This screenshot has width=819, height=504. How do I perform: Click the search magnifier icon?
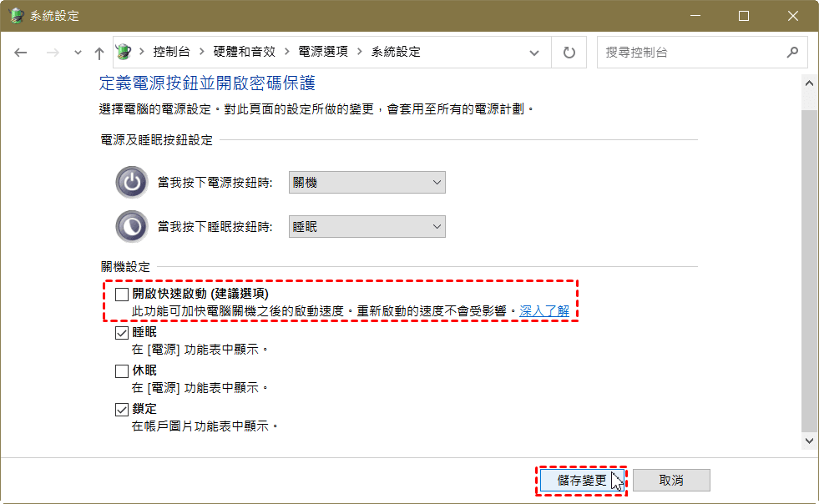coord(792,53)
